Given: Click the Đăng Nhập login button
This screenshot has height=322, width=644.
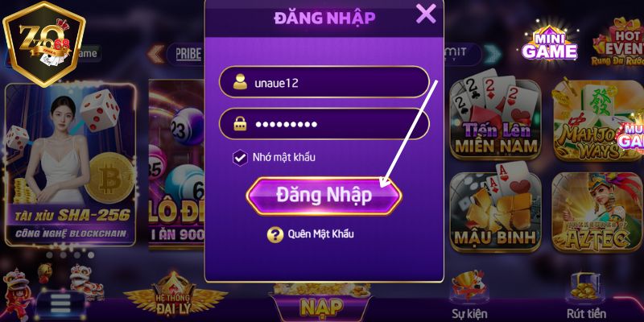Looking at the screenshot, I should (324, 196).
